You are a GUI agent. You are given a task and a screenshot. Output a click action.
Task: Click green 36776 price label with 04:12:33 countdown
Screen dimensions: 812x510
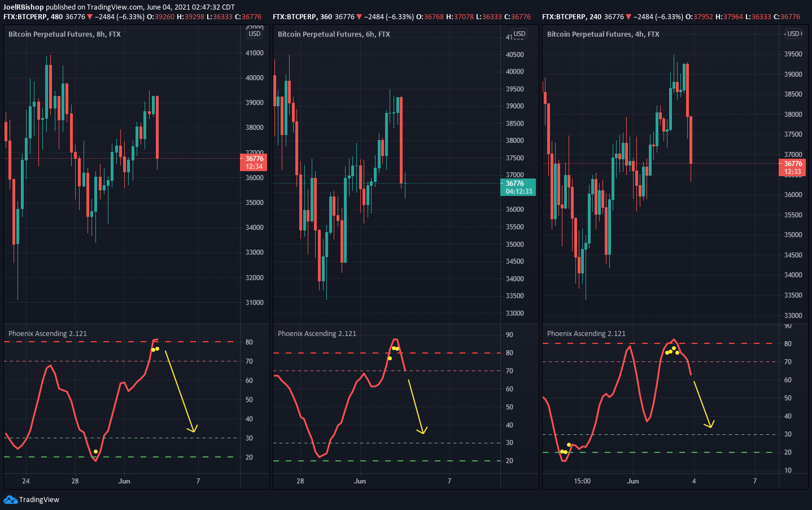(x=518, y=188)
